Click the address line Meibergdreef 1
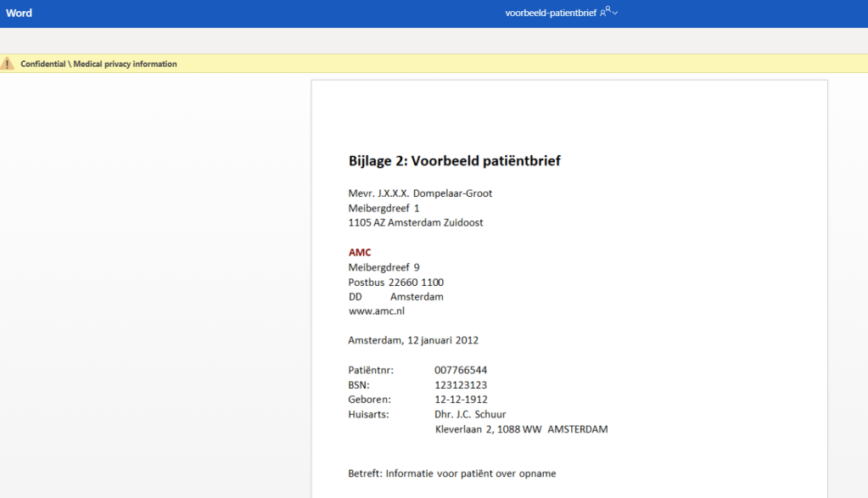 pyautogui.click(x=384, y=208)
